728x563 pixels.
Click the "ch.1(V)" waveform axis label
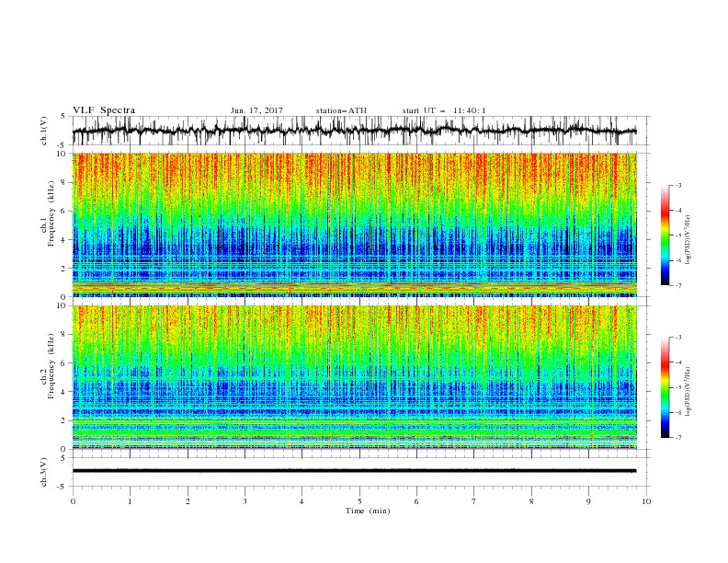pos(44,131)
